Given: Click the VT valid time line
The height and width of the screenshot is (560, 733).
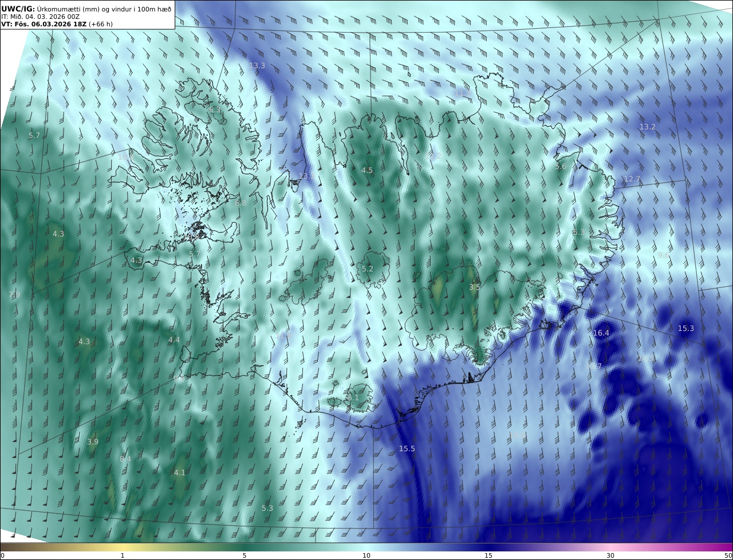Looking at the screenshot, I should pos(57,24).
